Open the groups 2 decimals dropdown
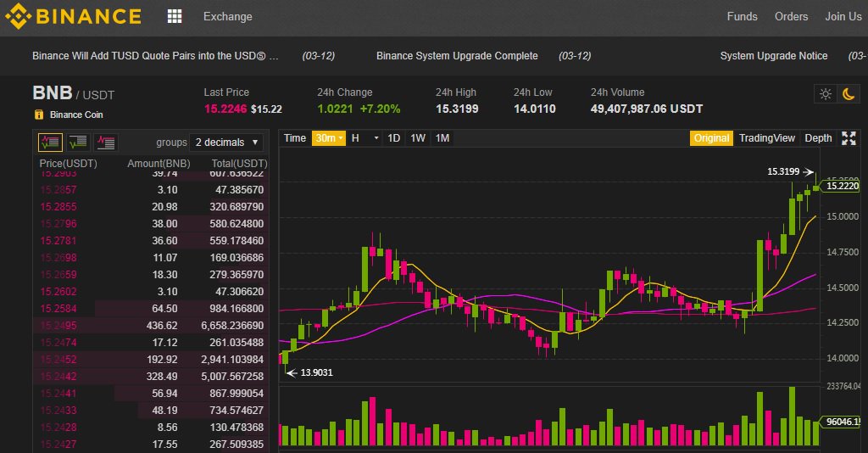868x453 pixels. click(x=226, y=143)
